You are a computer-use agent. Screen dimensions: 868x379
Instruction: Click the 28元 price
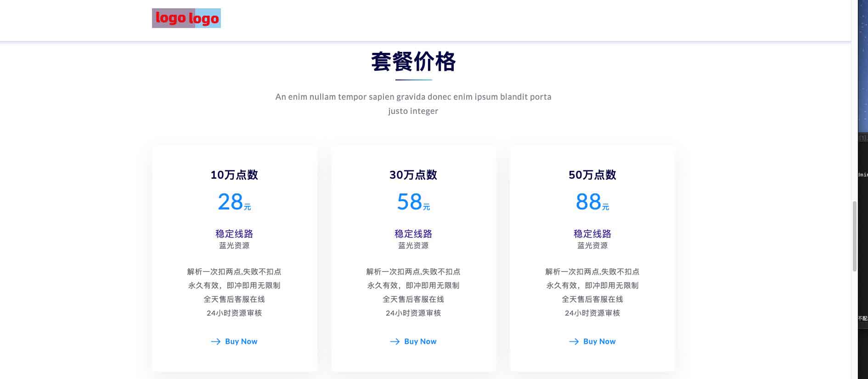pyautogui.click(x=234, y=202)
